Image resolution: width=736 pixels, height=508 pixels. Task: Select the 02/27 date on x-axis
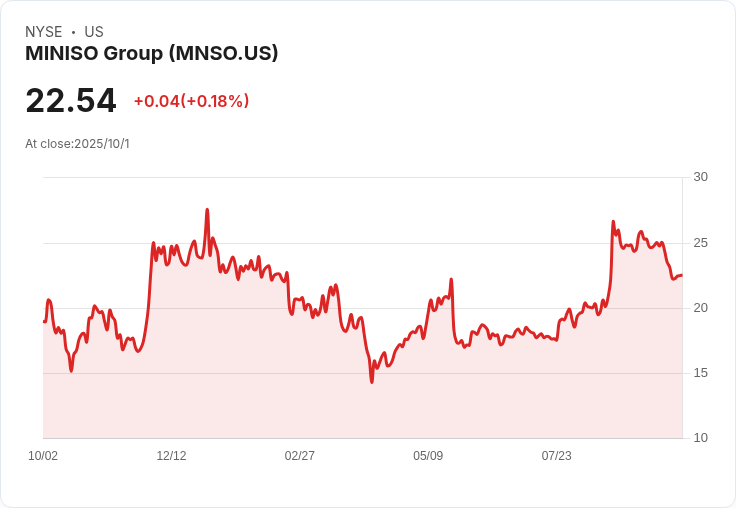point(299,455)
